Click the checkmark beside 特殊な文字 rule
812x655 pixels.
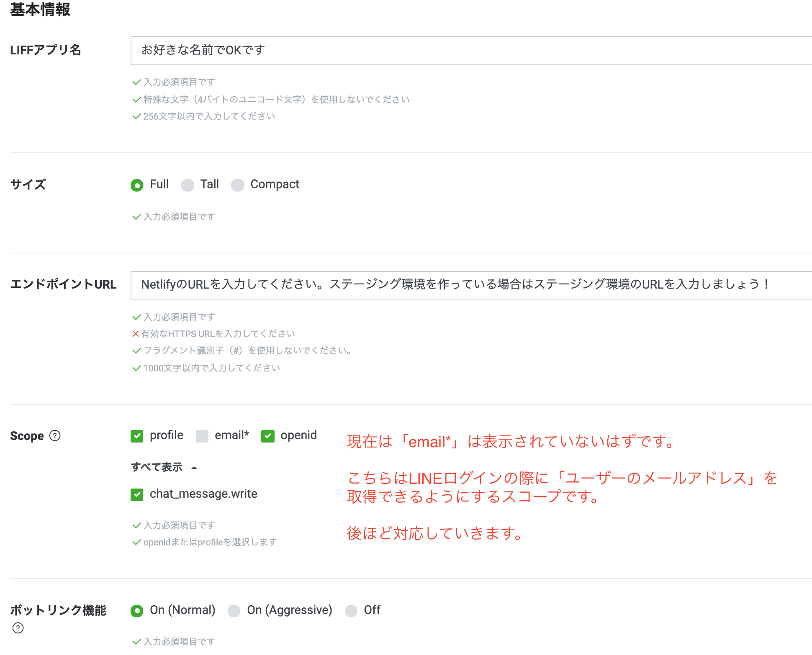(136, 99)
